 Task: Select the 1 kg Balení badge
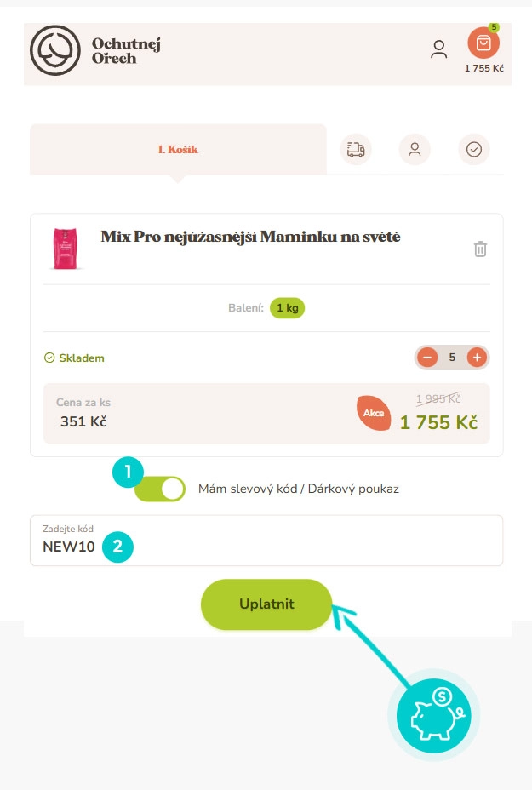(x=287, y=307)
